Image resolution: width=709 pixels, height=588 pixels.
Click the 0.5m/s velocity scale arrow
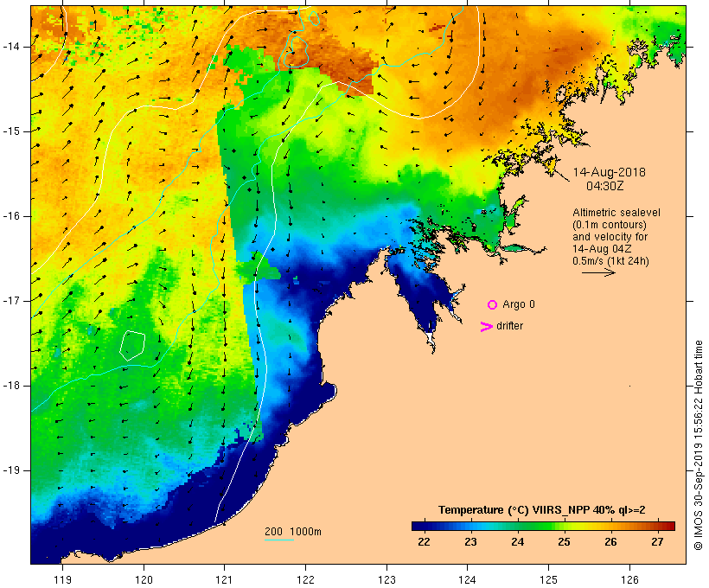pos(598,272)
